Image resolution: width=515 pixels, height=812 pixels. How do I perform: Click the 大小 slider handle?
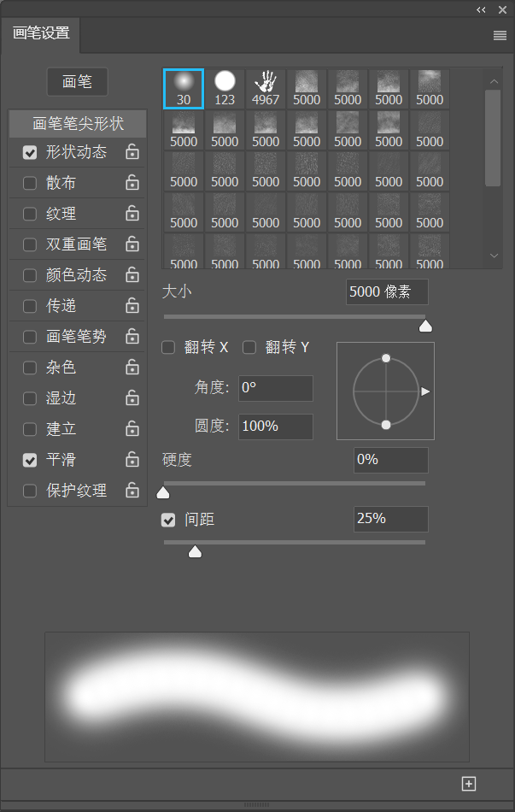click(x=425, y=325)
